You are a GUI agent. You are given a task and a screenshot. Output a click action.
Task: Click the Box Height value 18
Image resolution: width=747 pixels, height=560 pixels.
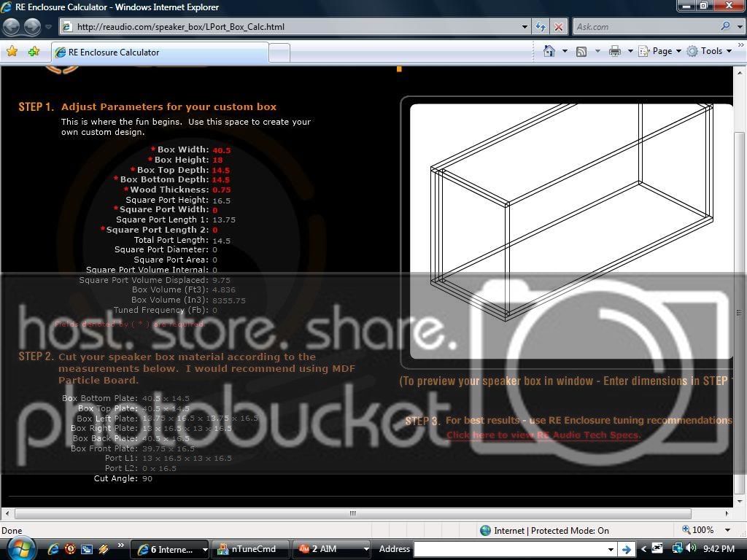[217, 160]
